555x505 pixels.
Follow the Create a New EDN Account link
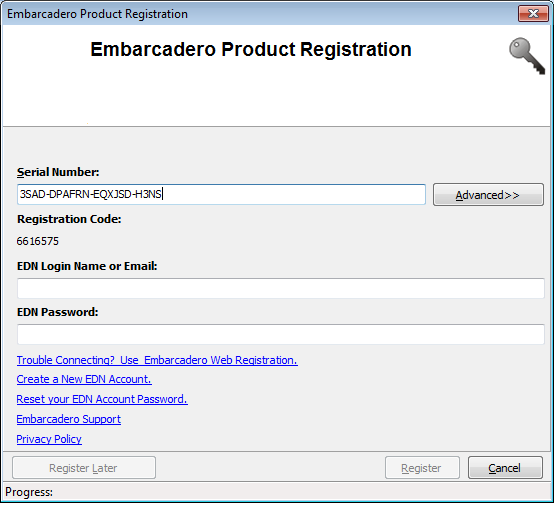click(x=84, y=379)
